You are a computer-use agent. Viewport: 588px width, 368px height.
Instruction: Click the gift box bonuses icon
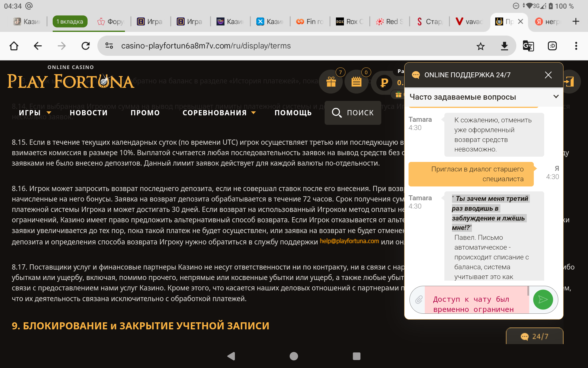click(331, 82)
